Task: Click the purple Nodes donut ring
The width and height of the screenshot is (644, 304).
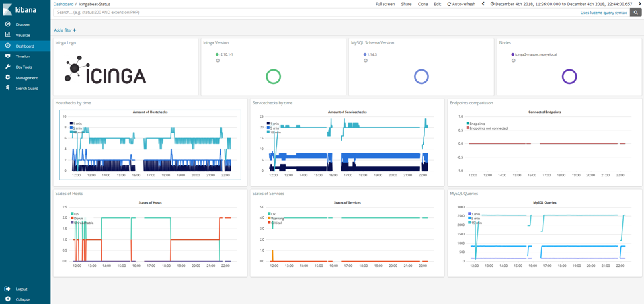Action: coord(569,77)
